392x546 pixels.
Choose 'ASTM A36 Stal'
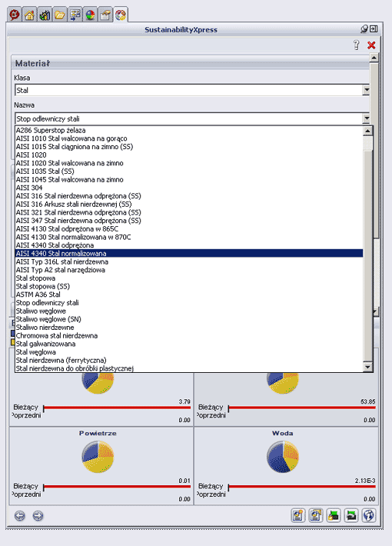coord(189,295)
